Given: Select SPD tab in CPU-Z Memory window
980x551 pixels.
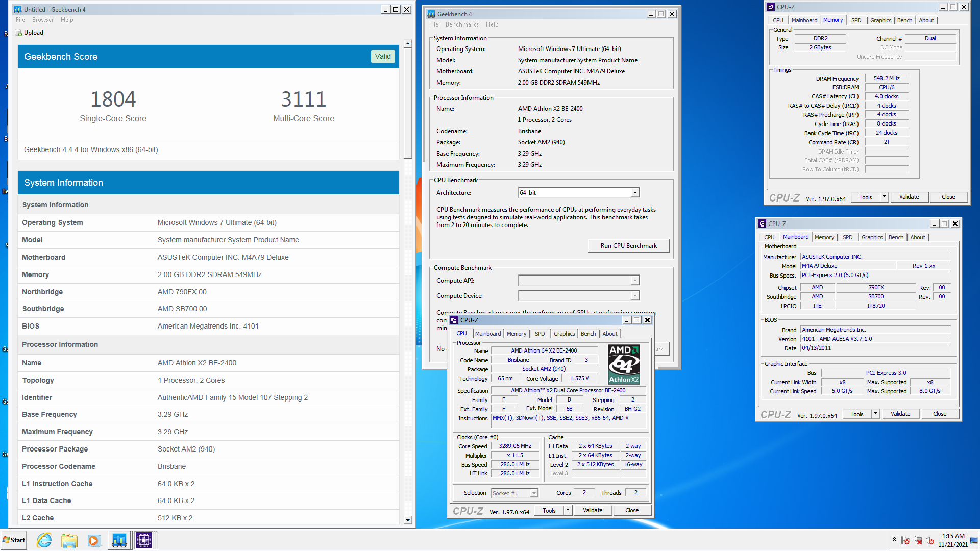Looking at the screenshot, I should (856, 20).
